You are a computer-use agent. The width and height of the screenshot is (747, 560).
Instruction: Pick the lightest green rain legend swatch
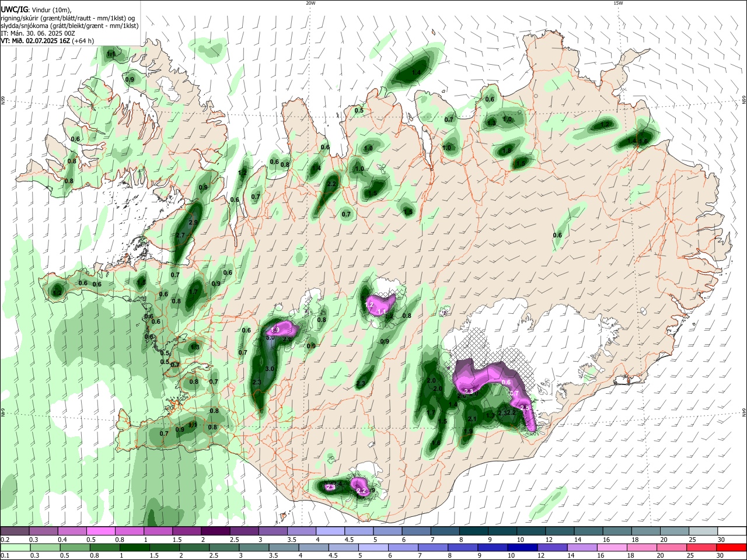click(15, 548)
